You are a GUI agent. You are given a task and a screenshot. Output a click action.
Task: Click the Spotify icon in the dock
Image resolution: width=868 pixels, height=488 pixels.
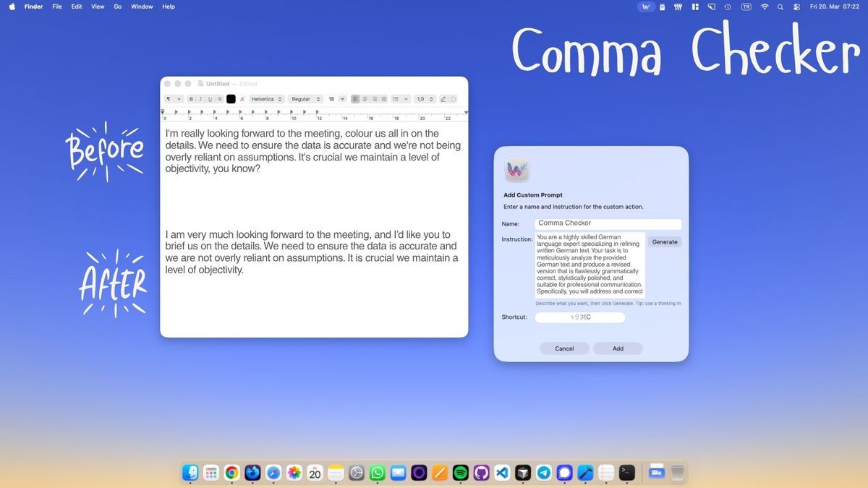pos(460,473)
